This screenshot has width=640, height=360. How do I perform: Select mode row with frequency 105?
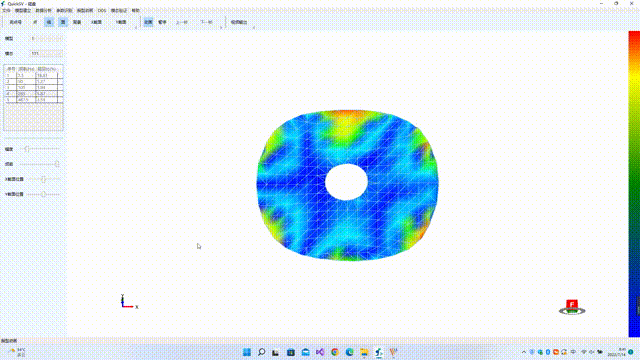[x=33, y=87]
